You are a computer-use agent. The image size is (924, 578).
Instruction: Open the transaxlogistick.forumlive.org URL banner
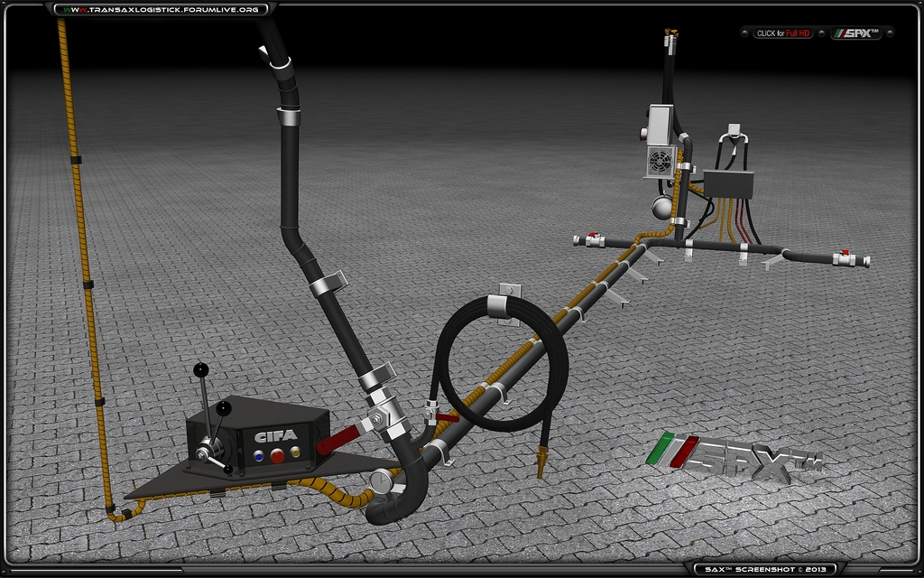pos(161,9)
